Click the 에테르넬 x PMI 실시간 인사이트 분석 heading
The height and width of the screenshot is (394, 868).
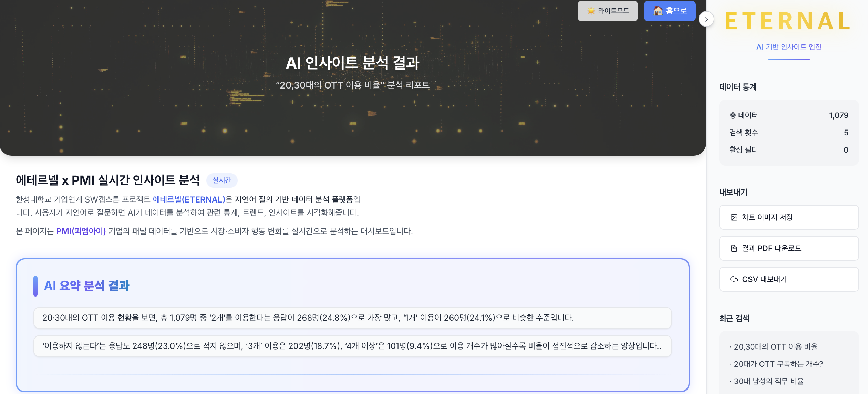point(108,180)
